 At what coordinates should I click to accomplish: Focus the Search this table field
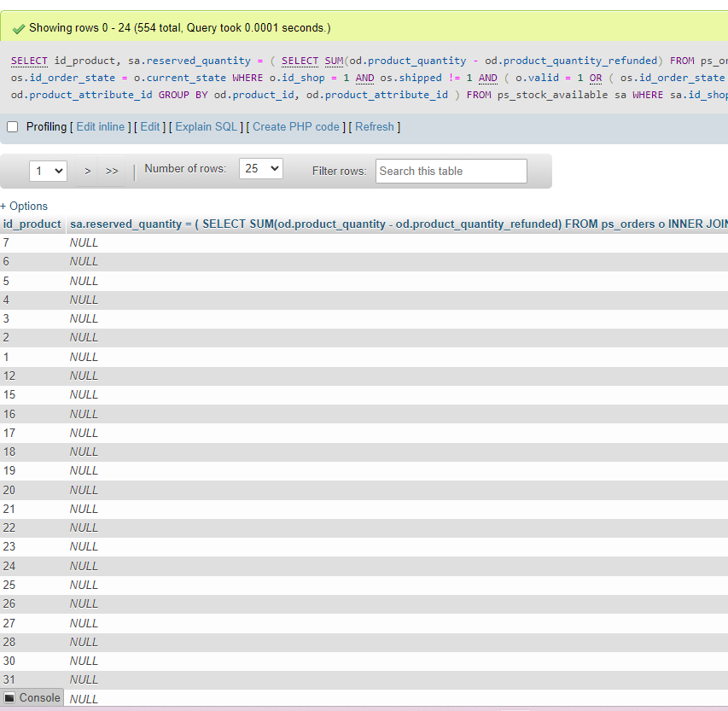451,171
